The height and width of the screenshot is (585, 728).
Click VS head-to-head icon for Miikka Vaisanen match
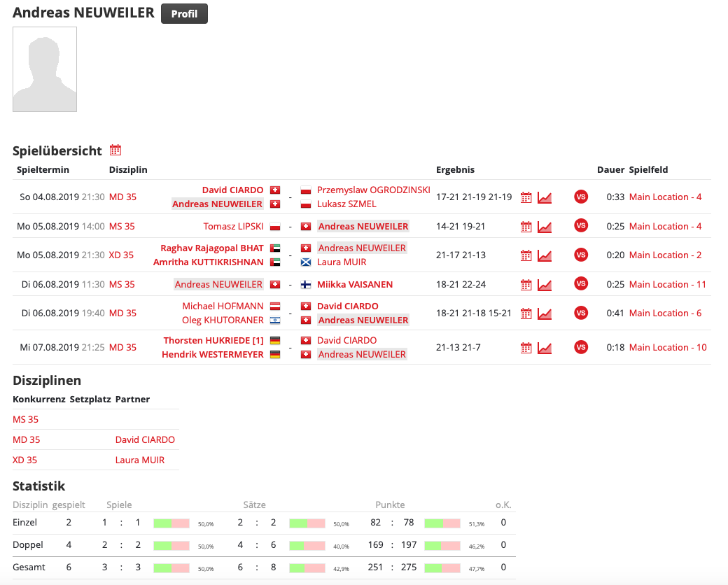tap(581, 284)
